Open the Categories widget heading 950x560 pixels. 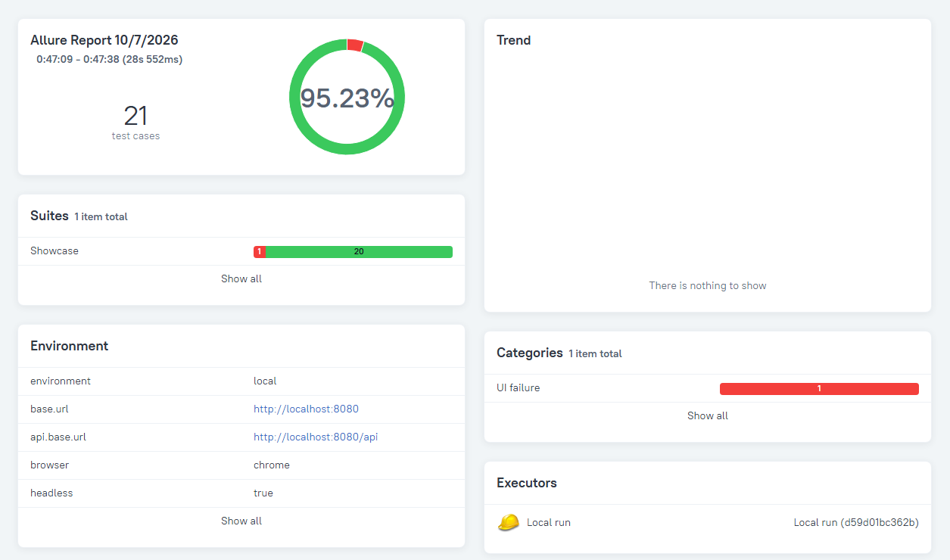[x=530, y=353]
